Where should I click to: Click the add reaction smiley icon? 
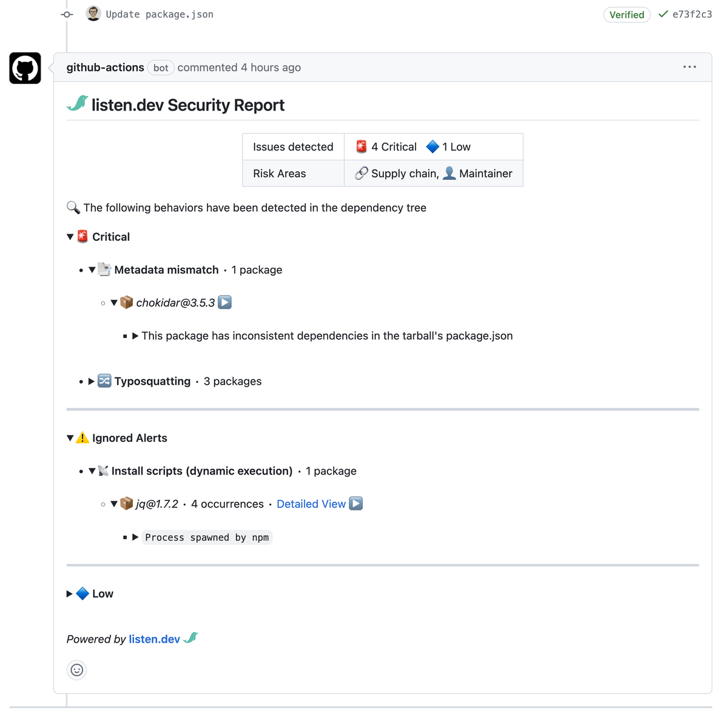77,670
